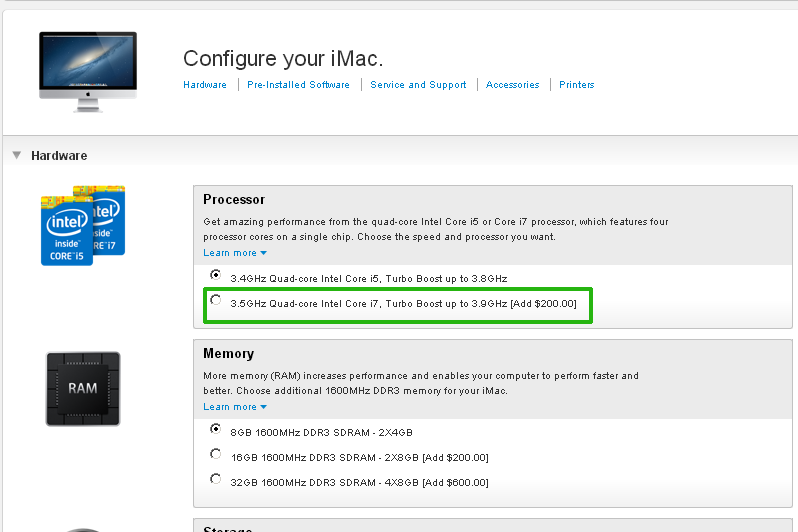The width and height of the screenshot is (798, 532).
Task: Choose 32GB 1600MHz DDR3 SDRAM memory
Action: point(215,479)
